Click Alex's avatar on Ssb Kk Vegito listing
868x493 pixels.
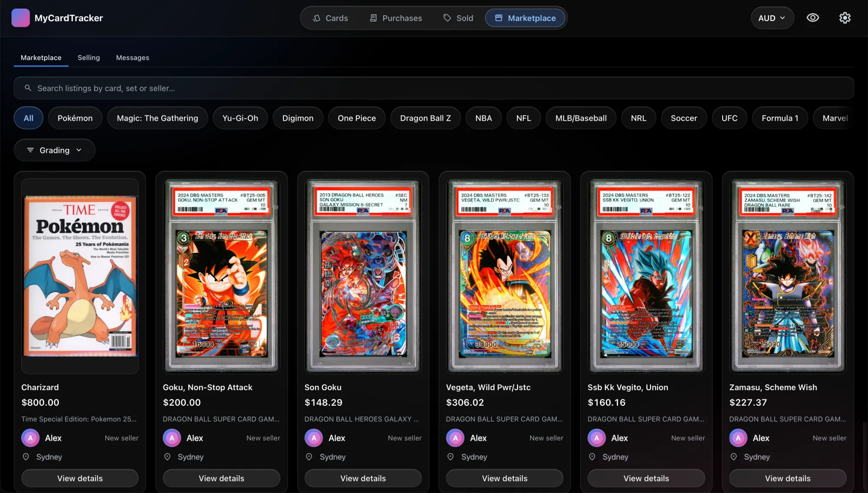[x=597, y=438]
